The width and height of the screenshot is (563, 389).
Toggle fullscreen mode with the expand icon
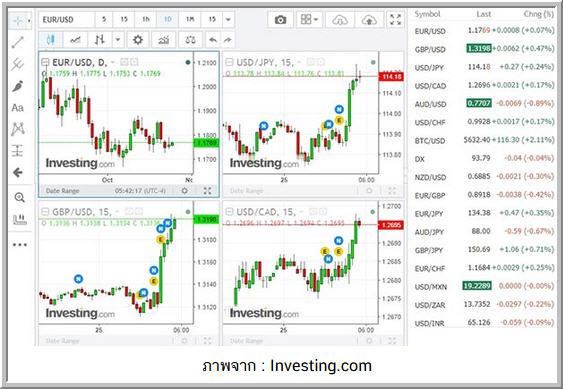pyautogui.click(x=395, y=20)
